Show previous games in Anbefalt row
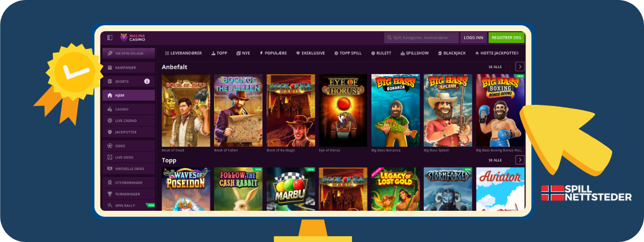The width and height of the screenshot is (644, 242). coord(509,67)
